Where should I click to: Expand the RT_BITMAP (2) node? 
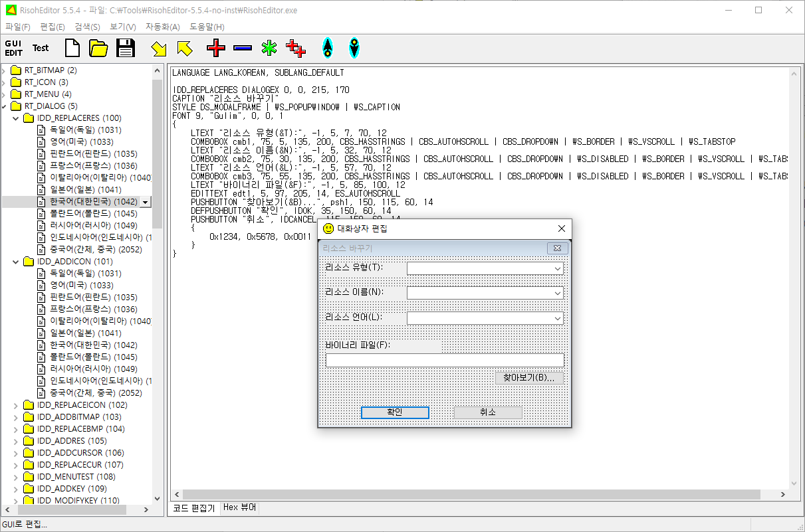click(5, 70)
